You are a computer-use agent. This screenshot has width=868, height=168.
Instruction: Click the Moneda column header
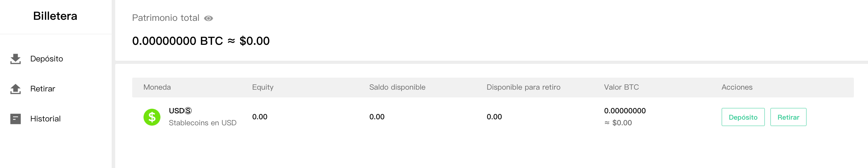[x=157, y=87]
